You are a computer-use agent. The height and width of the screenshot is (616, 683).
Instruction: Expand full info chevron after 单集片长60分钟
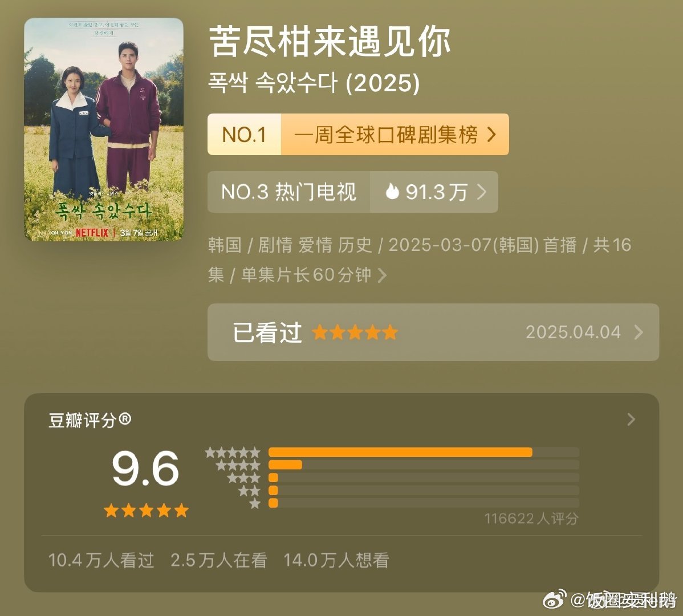coord(382,275)
